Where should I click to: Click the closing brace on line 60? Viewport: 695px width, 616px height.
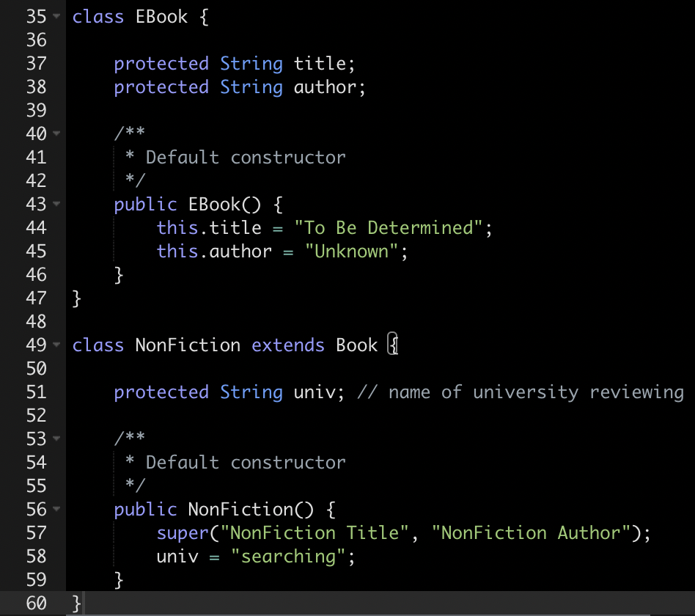[76, 603]
